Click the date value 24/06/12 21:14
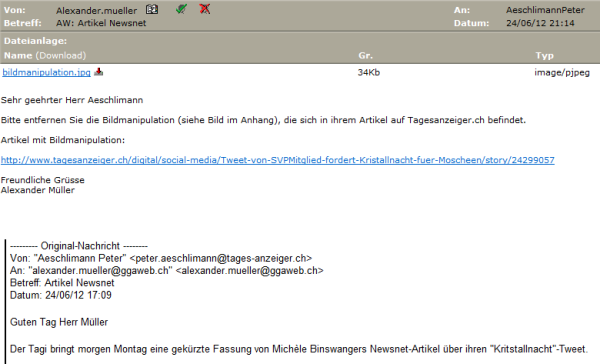Viewport: 600px width, 364px height. [540, 23]
